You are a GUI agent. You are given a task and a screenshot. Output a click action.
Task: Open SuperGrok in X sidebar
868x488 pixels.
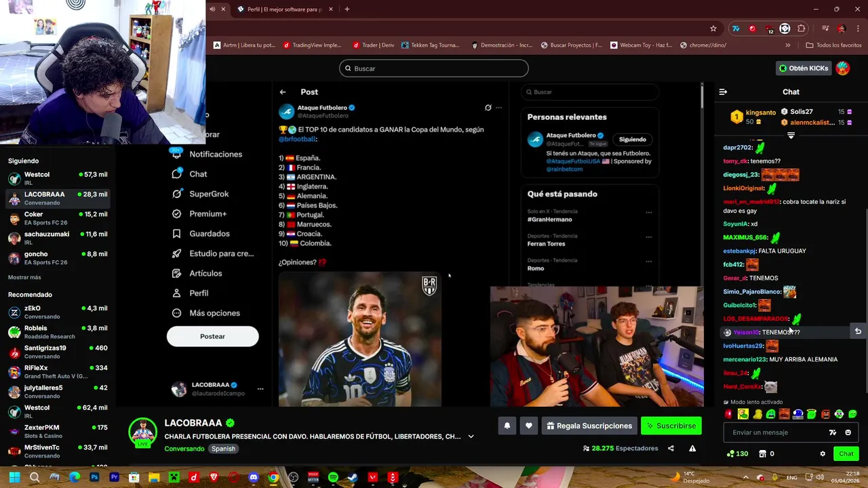pyautogui.click(x=200, y=194)
